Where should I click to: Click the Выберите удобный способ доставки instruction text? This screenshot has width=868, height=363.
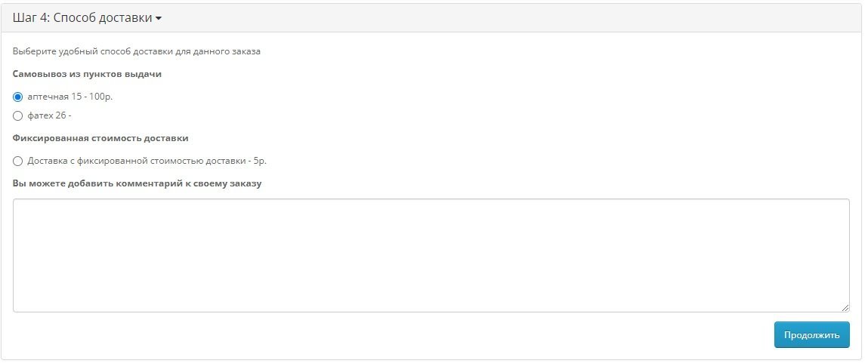[x=136, y=51]
